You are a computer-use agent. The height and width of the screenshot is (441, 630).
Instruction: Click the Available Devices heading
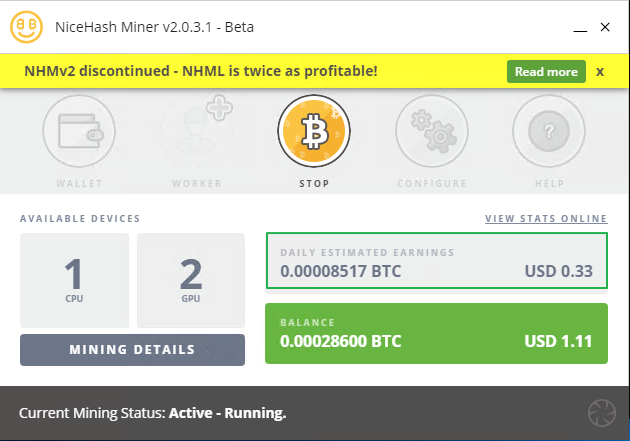tap(80, 218)
